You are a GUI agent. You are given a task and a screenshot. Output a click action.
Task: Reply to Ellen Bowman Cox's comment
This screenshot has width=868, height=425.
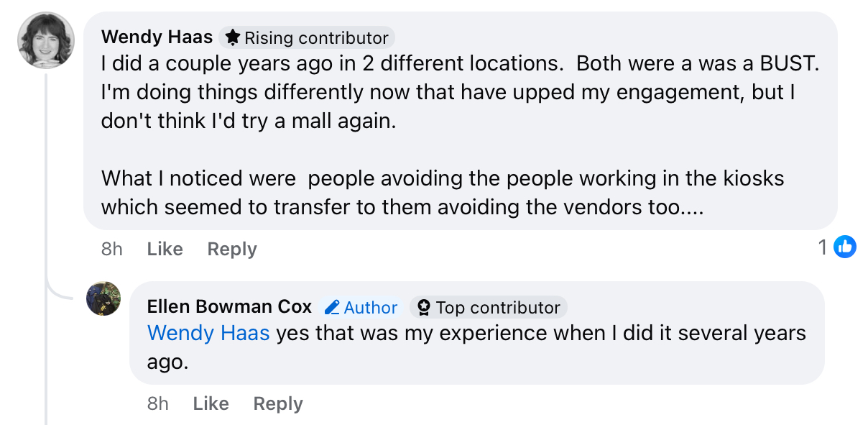277,403
